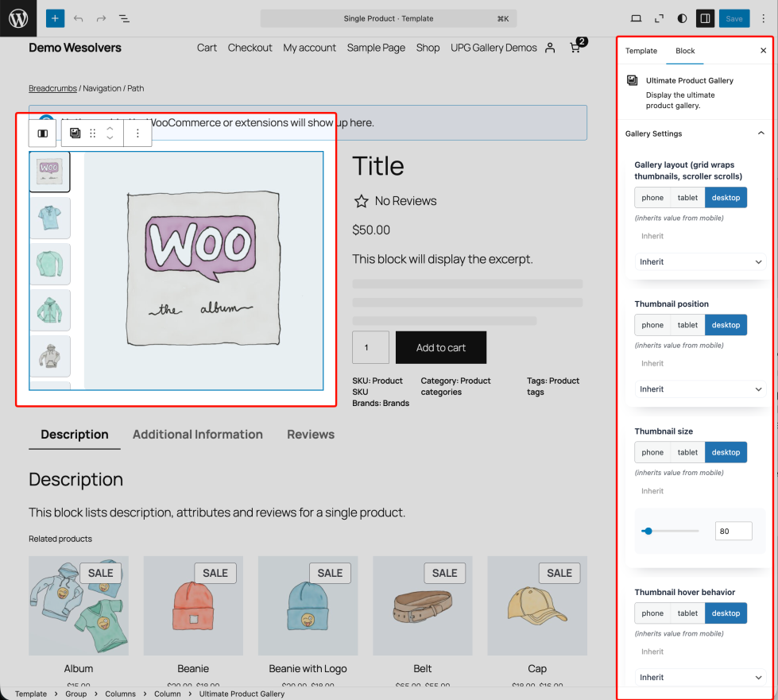Collapse the Gallery Settings section
The image size is (778, 700).
click(761, 133)
